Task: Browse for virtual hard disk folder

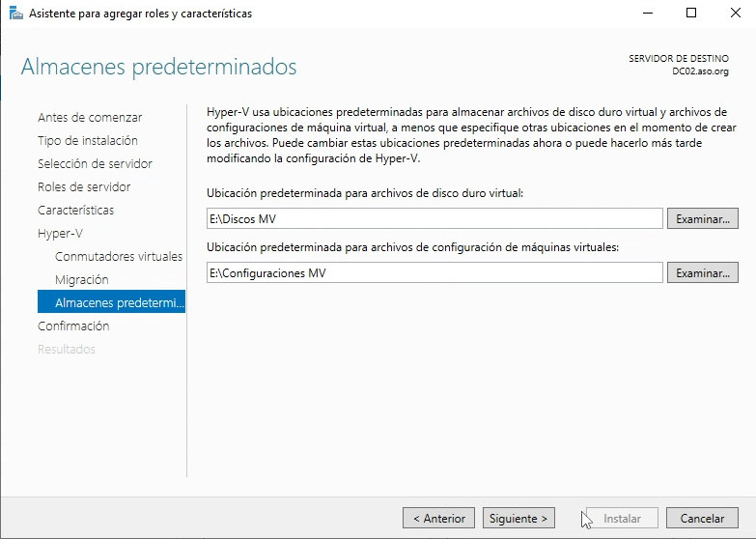Action: pos(702,218)
